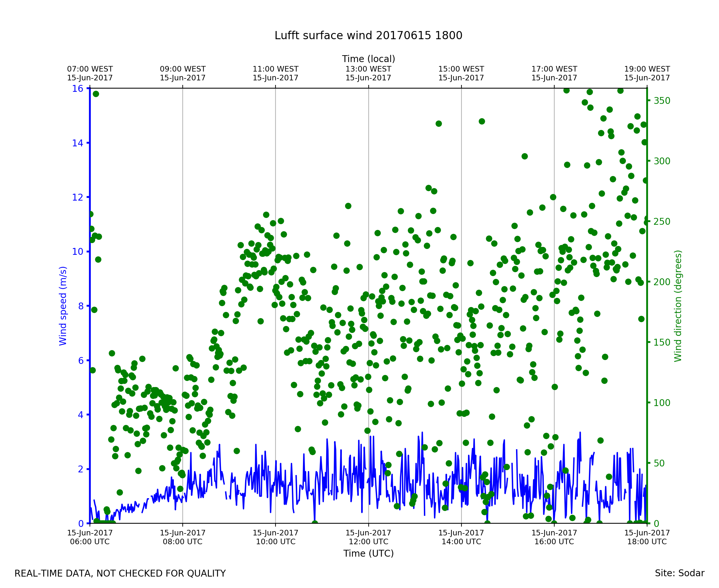719x588 pixels.
Task: Click the chart title 'Lufft surface wind 20170615 1800'
Action: [x=368, y=36]
